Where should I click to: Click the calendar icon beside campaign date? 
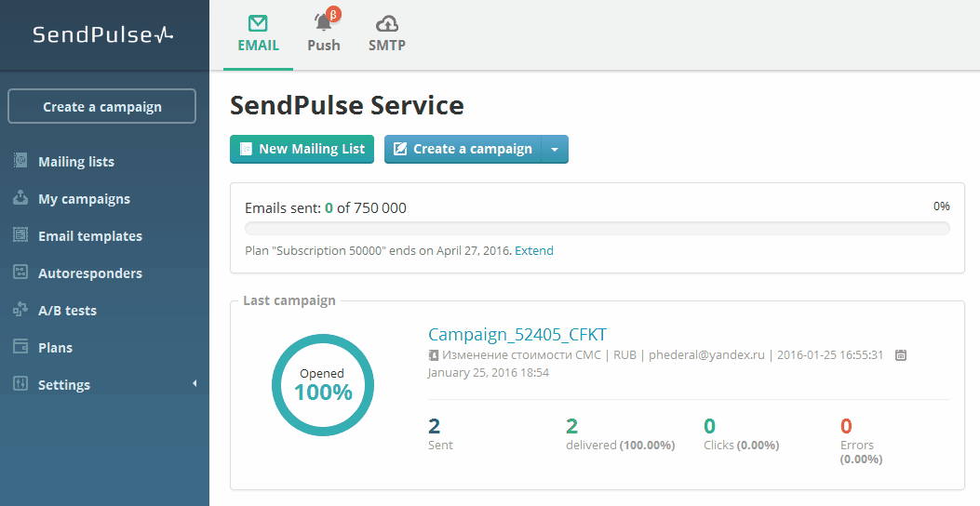pos(900,355)
